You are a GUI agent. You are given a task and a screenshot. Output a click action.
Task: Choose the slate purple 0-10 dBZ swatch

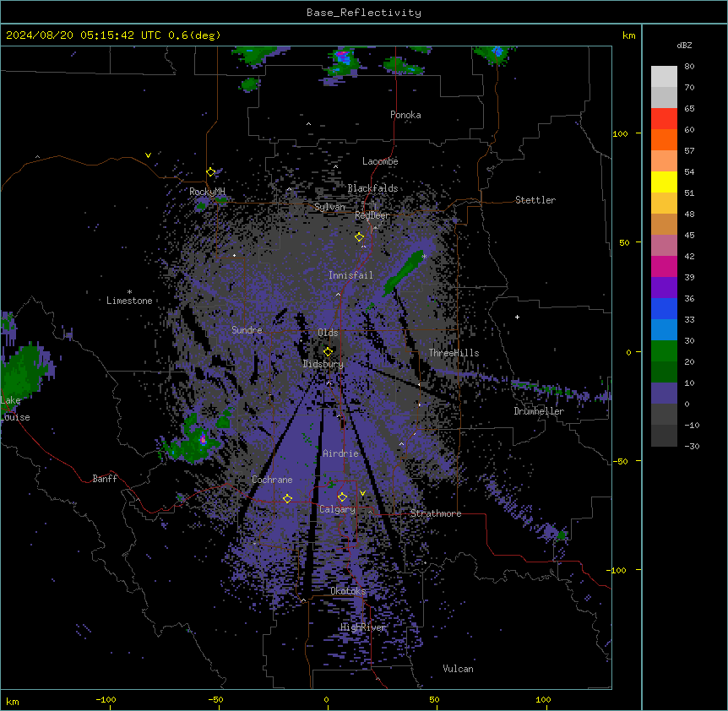(664, 393)
